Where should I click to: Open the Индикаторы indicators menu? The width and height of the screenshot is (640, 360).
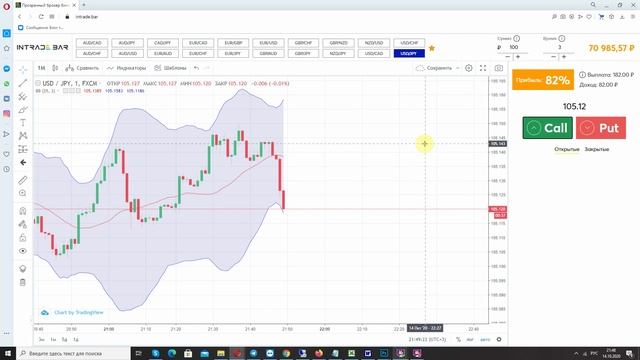click(126, 68)
